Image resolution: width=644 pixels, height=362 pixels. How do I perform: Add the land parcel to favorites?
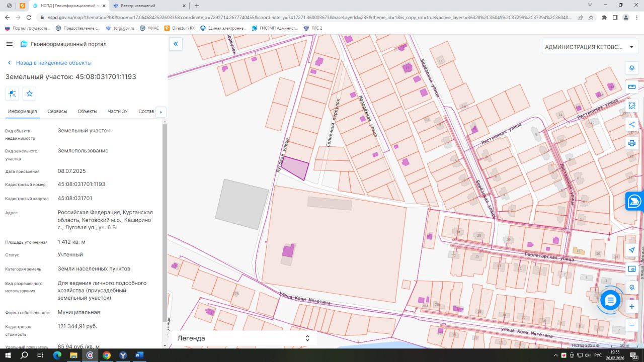[x=29, y=94]
